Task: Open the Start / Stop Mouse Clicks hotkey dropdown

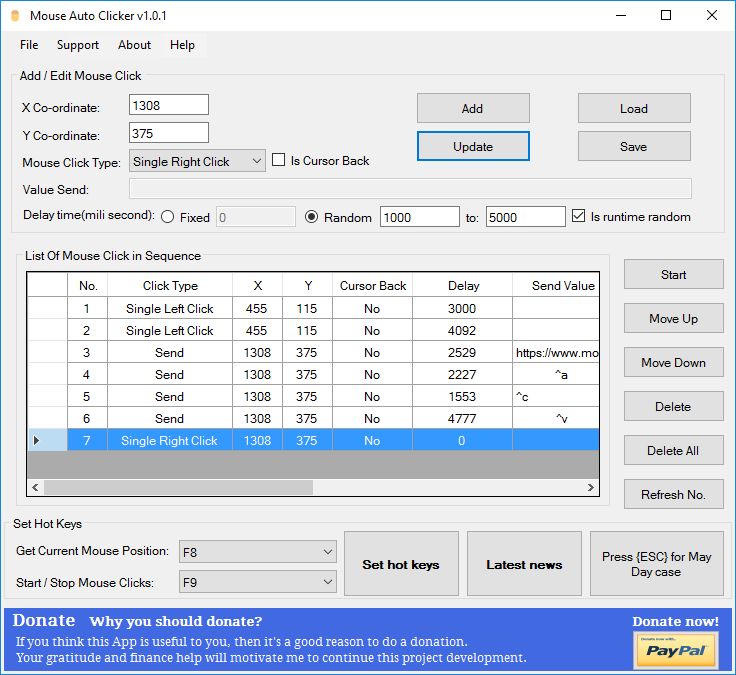Action: tap(258, 582)
